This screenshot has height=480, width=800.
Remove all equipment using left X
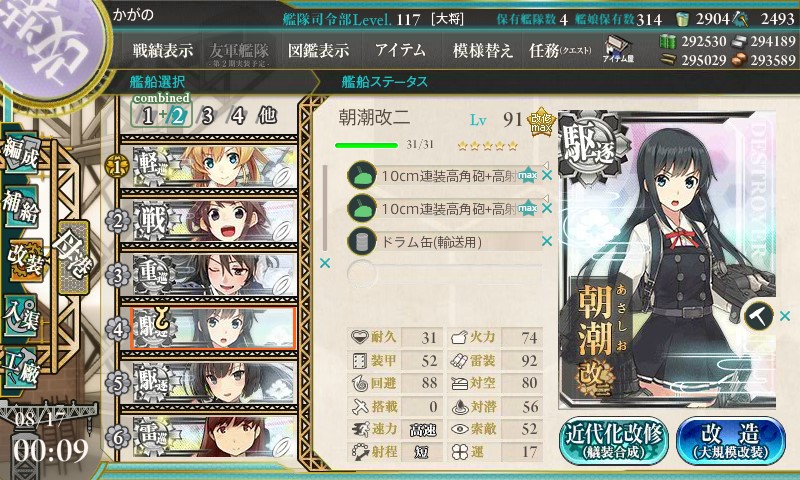coord(324,263)
